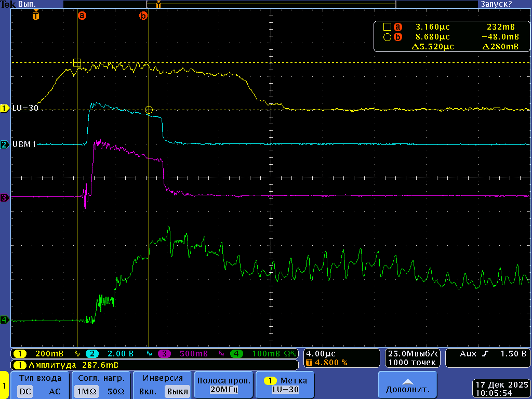The height and width of the screenshot is (399, 532).
Task: Open the Метка LU-30 label menu
Action: [x=286, y=385]
